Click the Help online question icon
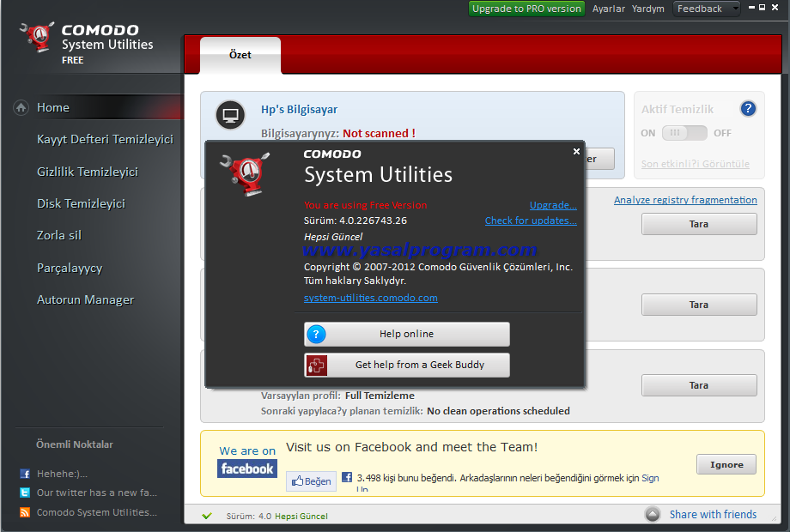 pyautogui.click(x=316, y=334)
